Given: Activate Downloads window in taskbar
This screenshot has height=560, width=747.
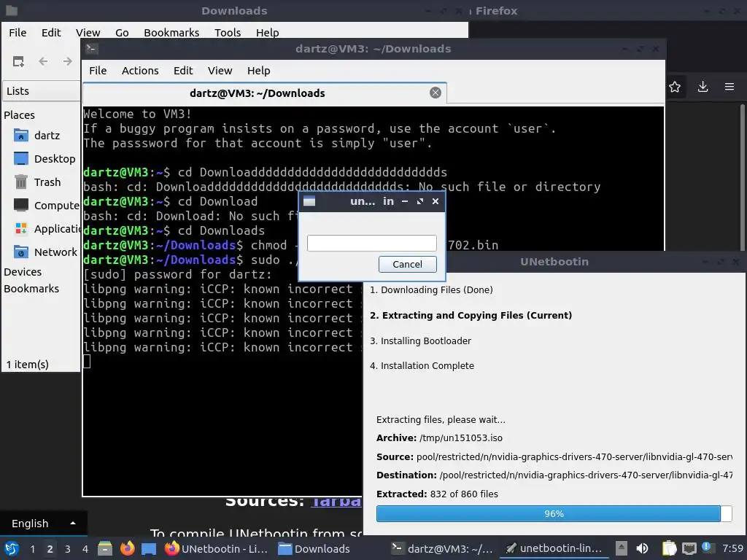Looking at the screenshot, I should pyautogui.click(x=314, y=548).
